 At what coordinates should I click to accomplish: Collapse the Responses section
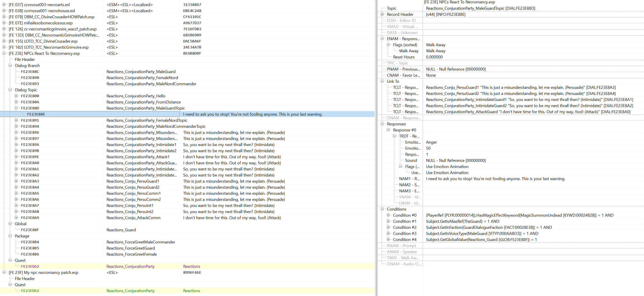382,124
